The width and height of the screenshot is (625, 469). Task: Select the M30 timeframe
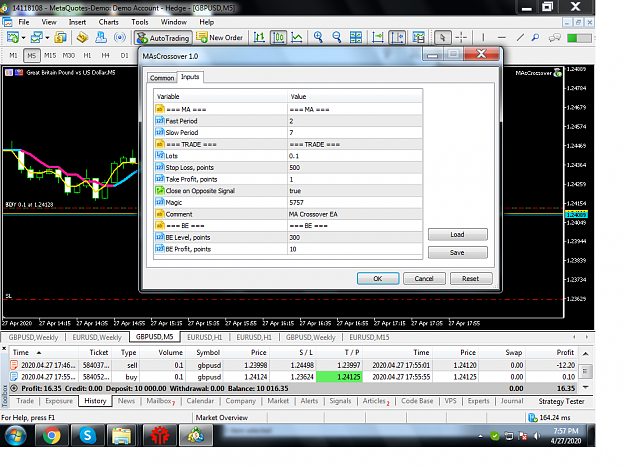point(69,55)
